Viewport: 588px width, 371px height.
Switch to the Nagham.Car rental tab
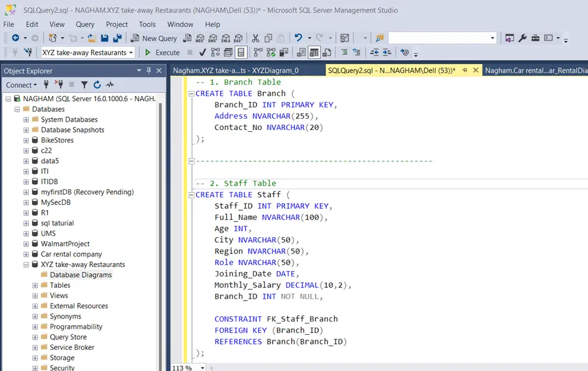[x=536, y=70]
